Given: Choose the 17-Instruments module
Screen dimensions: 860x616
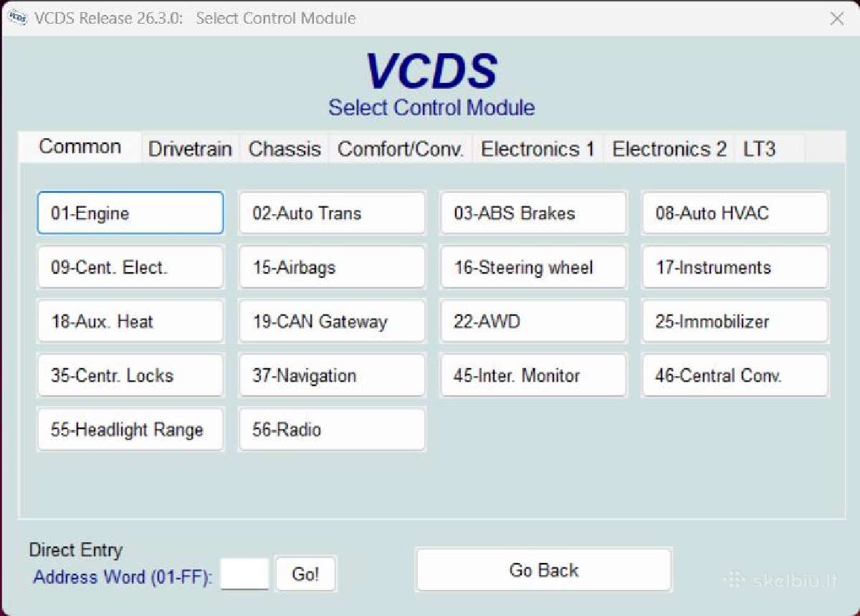Looking at the screenshot, I should click(x=735, y=267).
